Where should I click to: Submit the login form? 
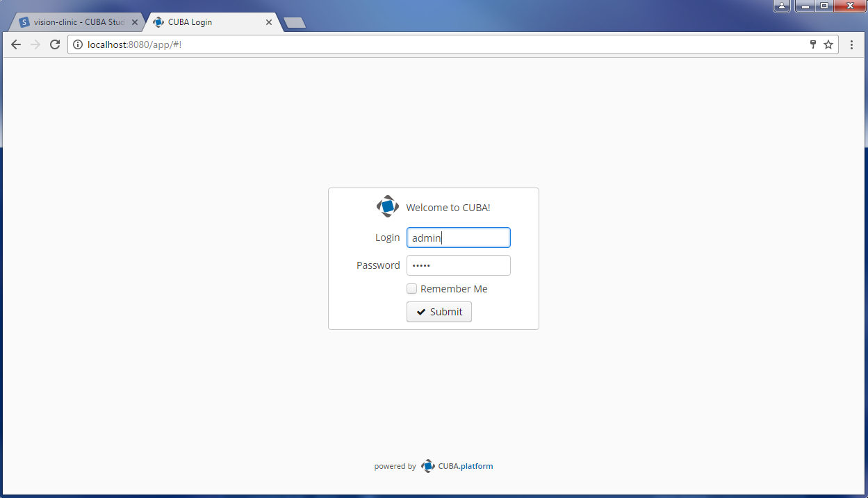pos(439,312)
